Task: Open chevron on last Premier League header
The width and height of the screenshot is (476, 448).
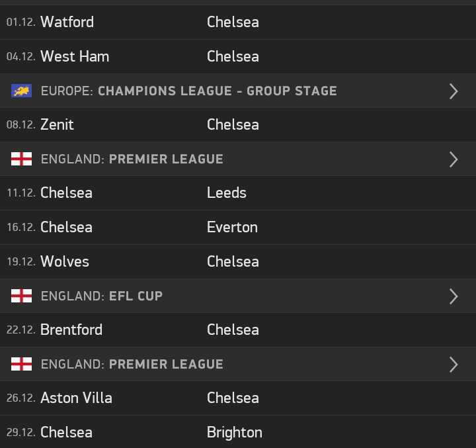Action: point(454,365)
